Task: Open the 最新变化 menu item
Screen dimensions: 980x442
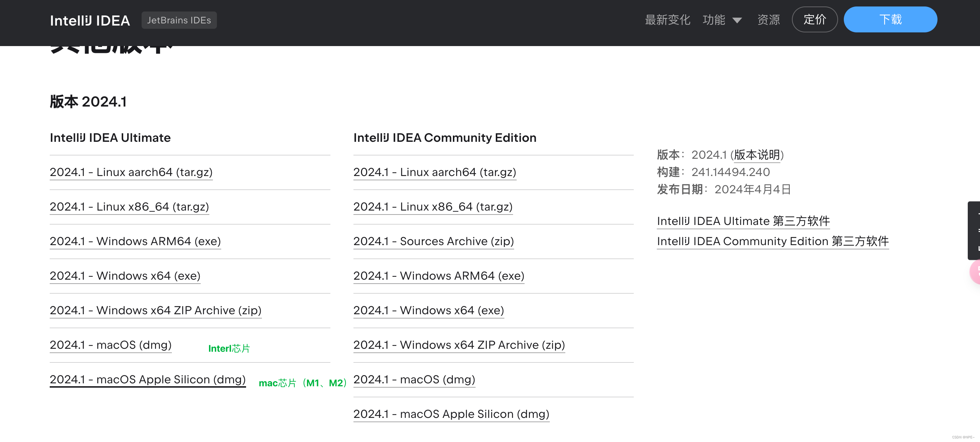Action: pos(667,20)
